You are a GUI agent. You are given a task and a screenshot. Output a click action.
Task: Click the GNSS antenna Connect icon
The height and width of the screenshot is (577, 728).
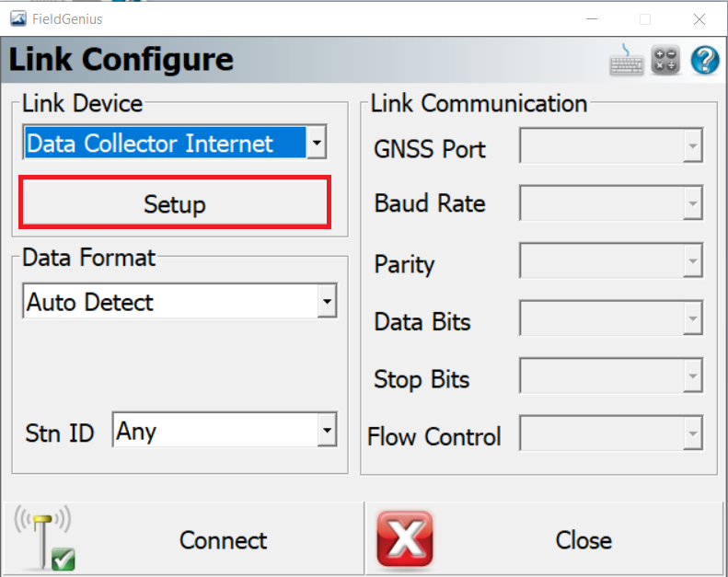[x=44, y=538]
